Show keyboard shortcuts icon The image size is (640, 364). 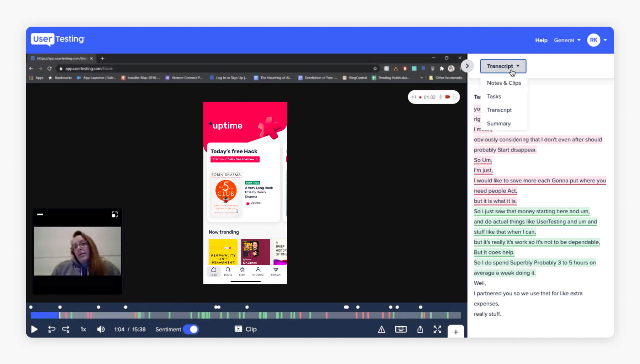[x=401, y=329]
